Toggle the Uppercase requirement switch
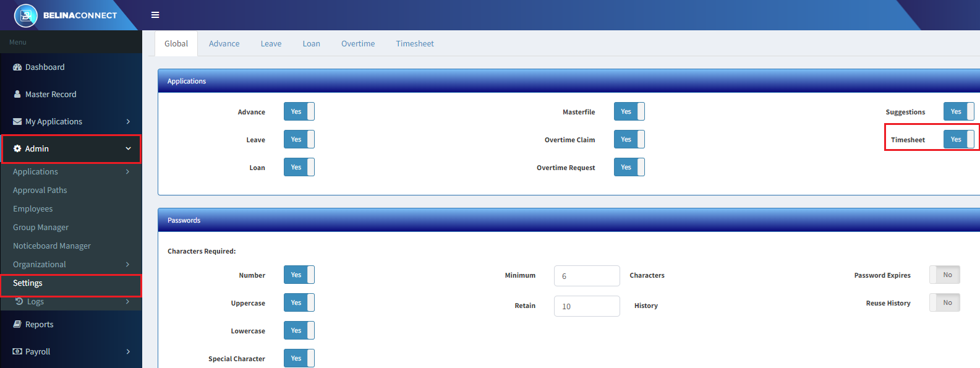This screenshot has width=980, height=368. click(299, 302)
